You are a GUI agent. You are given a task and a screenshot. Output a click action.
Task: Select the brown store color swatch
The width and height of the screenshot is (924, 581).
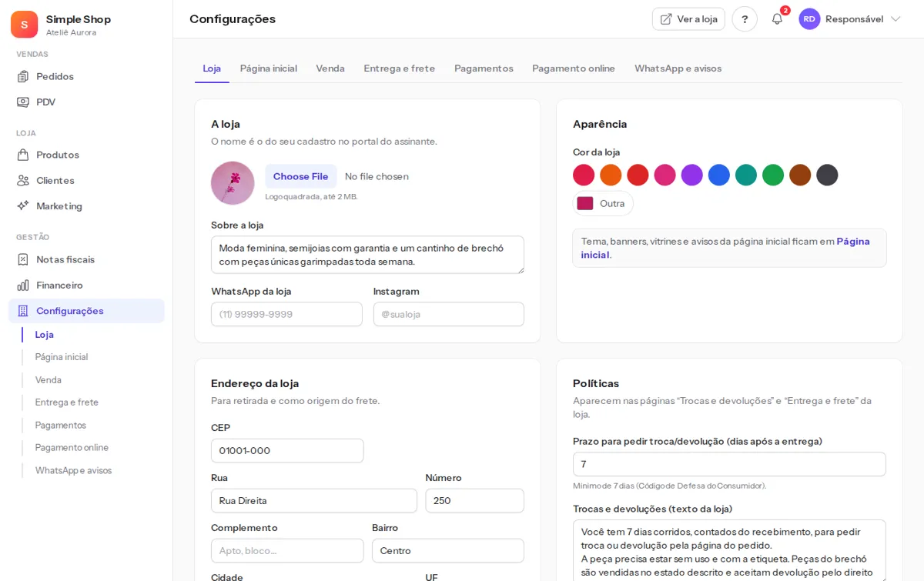[x=800, y=175]
